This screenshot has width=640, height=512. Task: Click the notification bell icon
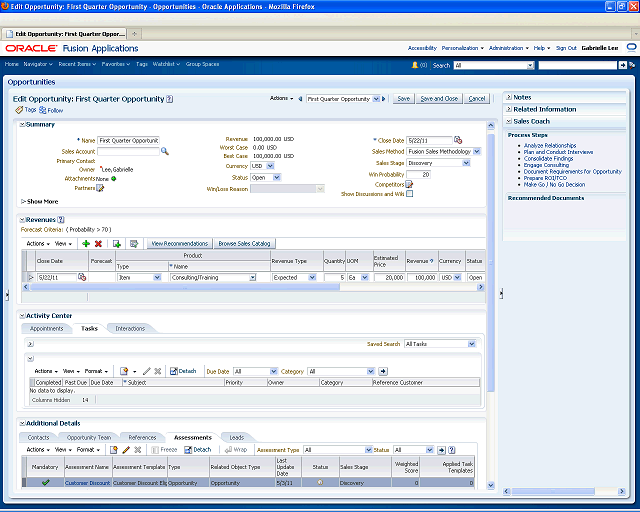tap(415, 65)
